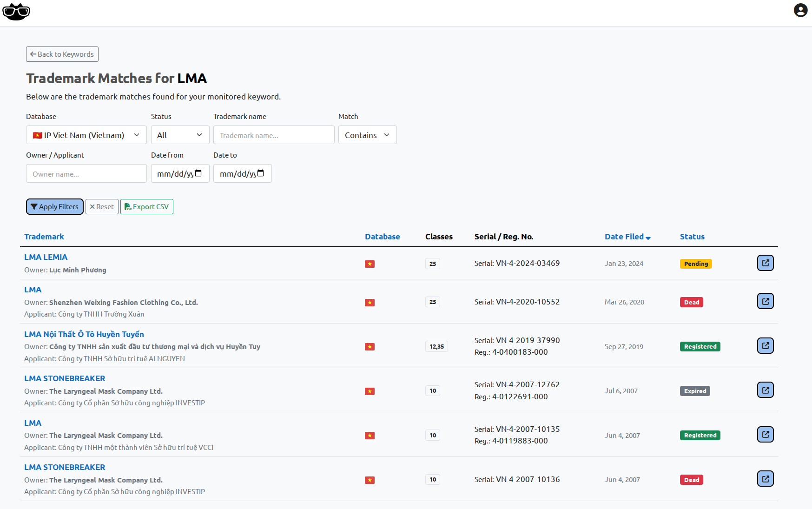Open LMA Nội Thất Ô Tô Huyền Tuyến link
This screenshot has height=509, width=812.
coord(84,334)
